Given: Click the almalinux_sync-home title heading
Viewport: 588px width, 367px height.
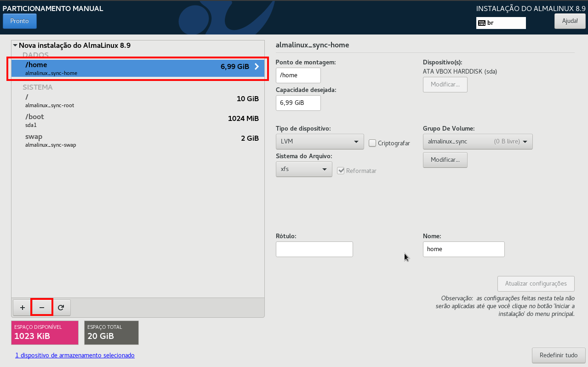Looking at the screenshot, I should (x=312, y=45).
